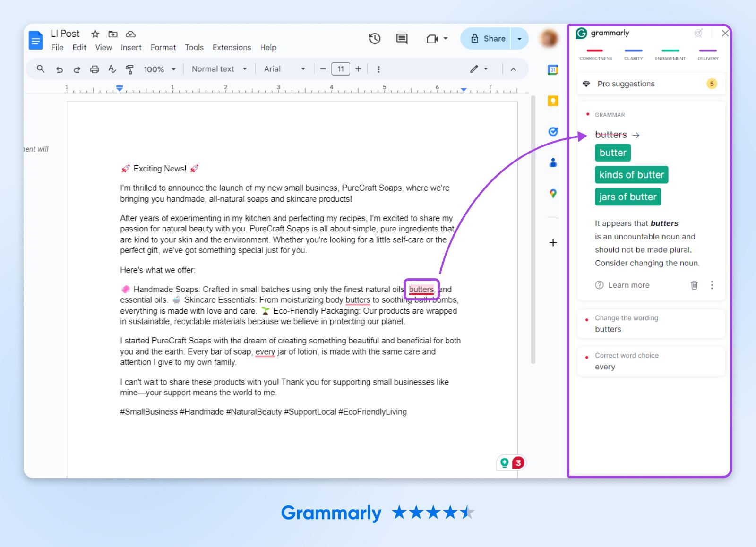Expand the 'Change the wording butters' card
Image resolution: width=756 pixels, height=547 pixels.
pos(651,324)
